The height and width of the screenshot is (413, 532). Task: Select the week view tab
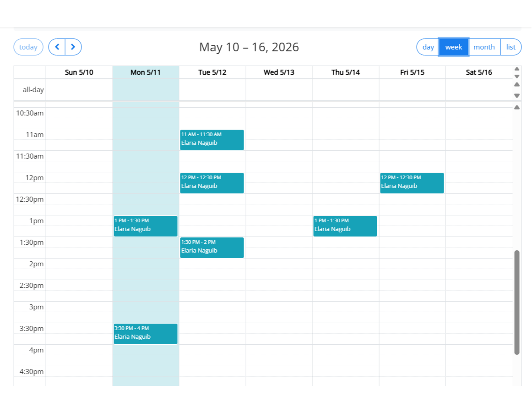pyautogui.click(x=454, y=47)
